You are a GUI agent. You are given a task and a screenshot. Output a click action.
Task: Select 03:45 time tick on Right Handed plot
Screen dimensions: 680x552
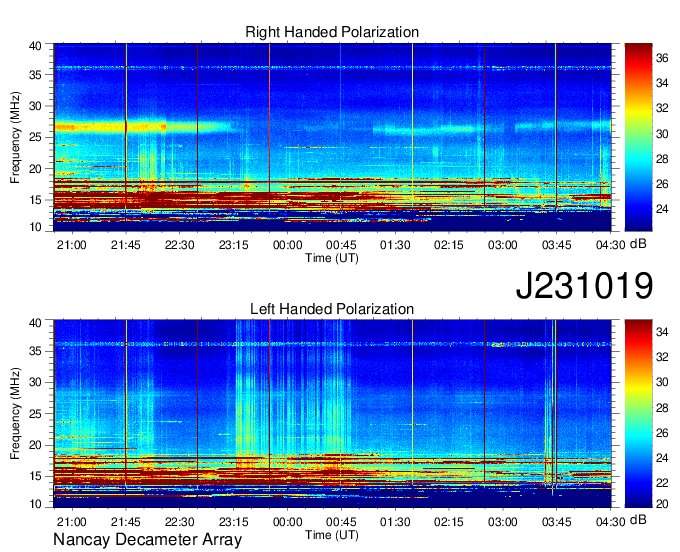(556, 245)
